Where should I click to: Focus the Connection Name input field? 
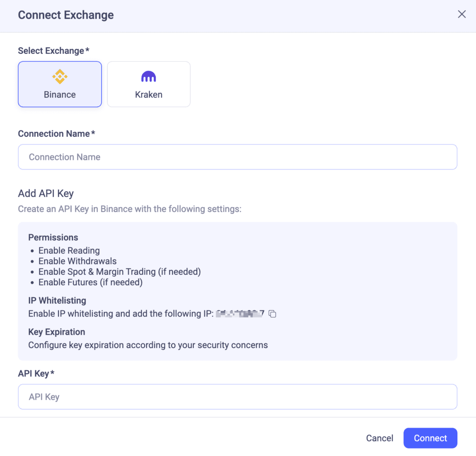point(238,157)
